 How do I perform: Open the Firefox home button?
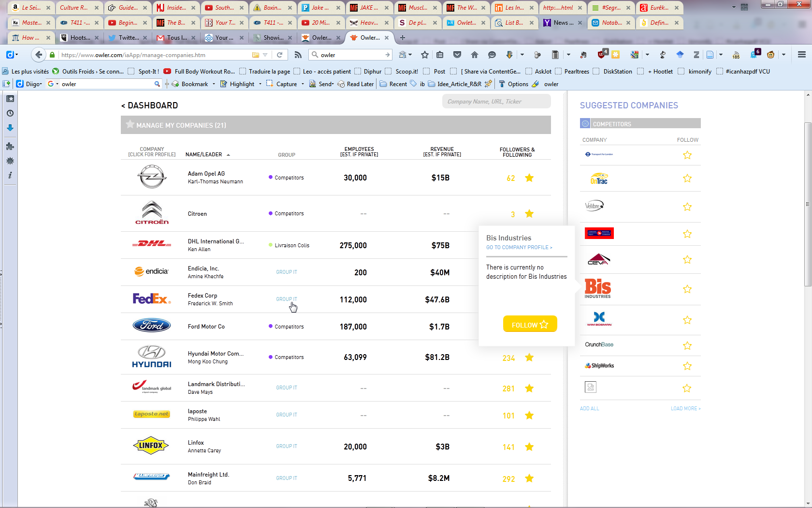(x=475, y=55)
